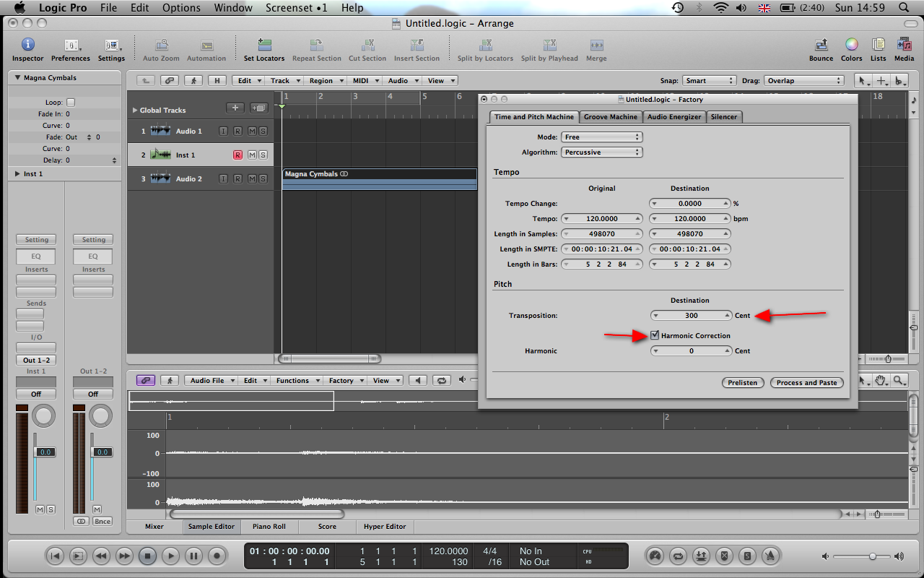
Task: Solo the Audio 2 track
Action: click(263, 178)
